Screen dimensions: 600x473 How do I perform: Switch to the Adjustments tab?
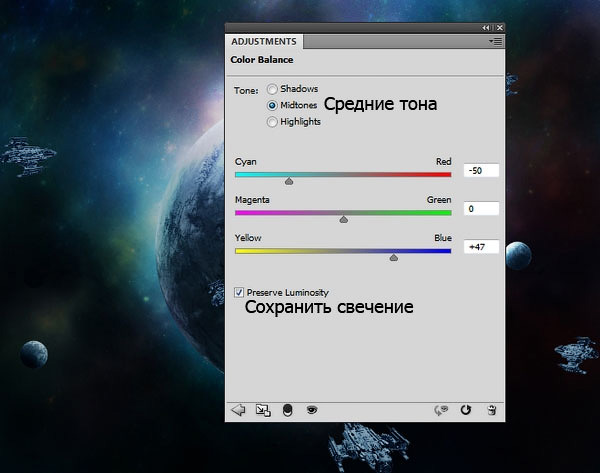(x=264, y=42)
